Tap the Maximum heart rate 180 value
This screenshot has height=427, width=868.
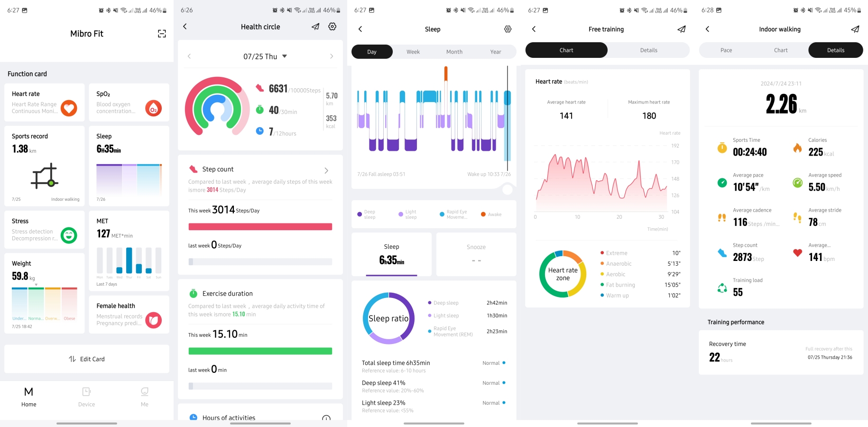pyautogui.click(x=649, y=116)
